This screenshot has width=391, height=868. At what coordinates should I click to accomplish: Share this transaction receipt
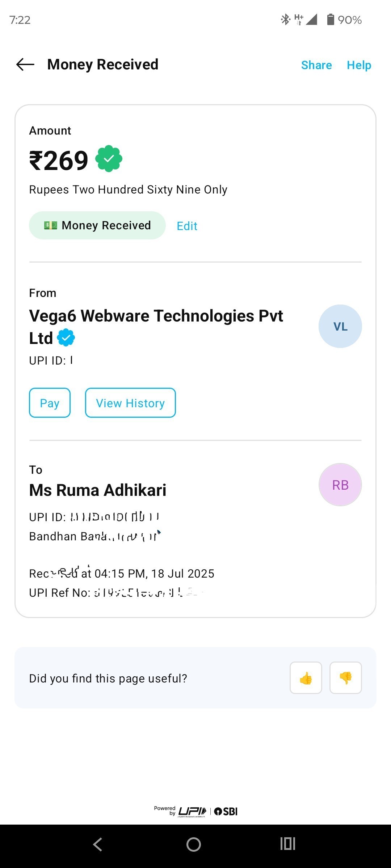click(316, 65)
